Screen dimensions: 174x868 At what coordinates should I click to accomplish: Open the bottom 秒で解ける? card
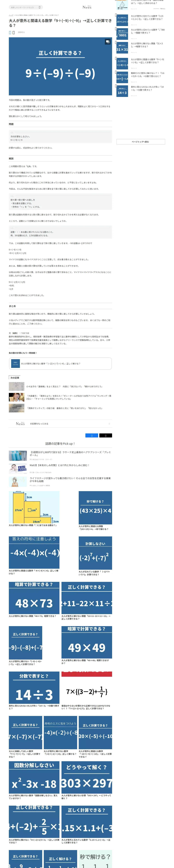pos(95,859)
